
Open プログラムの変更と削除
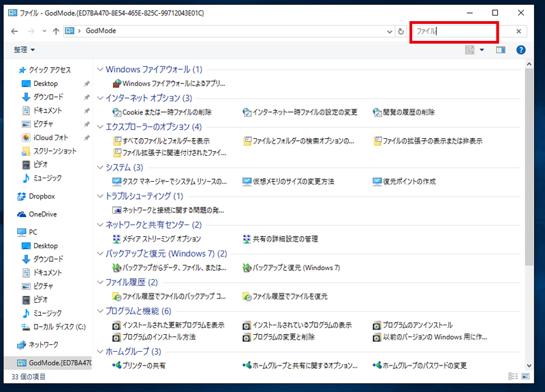[279, 337]
